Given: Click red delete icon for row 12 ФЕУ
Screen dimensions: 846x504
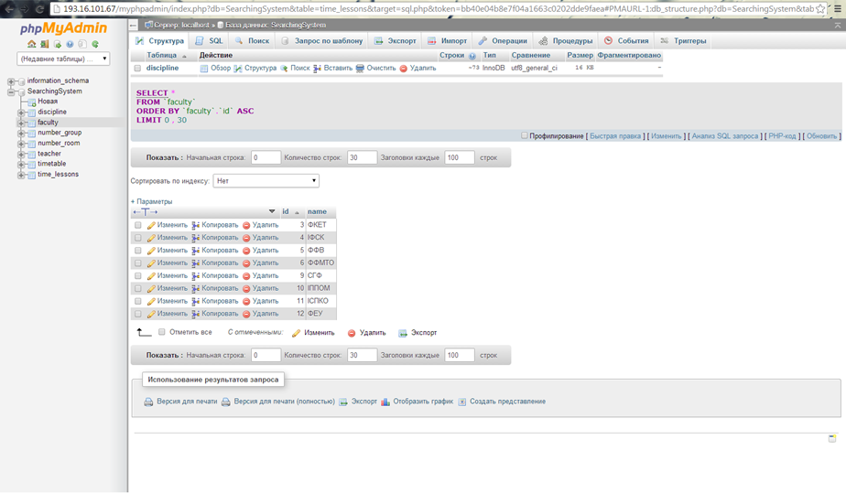Looking at the screenshot, I should click(x=246, y=315).
